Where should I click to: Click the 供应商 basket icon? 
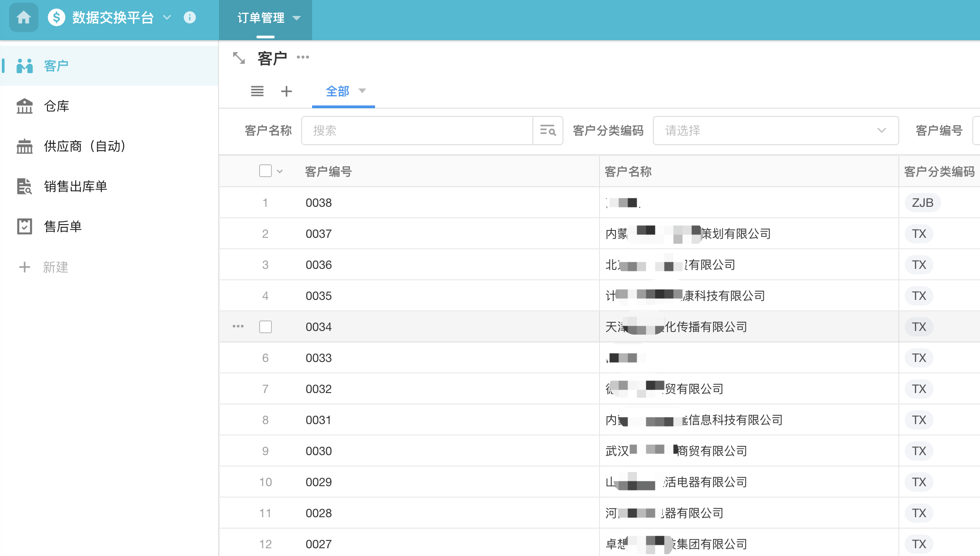(x=25, y=146)
